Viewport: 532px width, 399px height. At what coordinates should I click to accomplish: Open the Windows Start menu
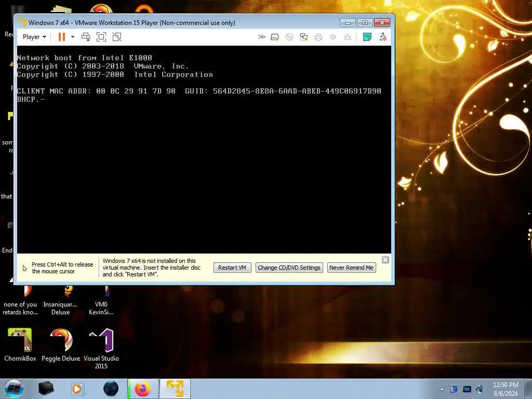(x=14, y=389)
